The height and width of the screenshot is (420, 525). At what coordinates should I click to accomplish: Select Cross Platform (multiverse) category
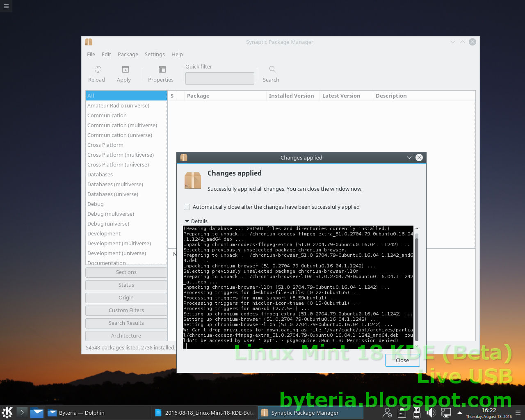point(126,155)
